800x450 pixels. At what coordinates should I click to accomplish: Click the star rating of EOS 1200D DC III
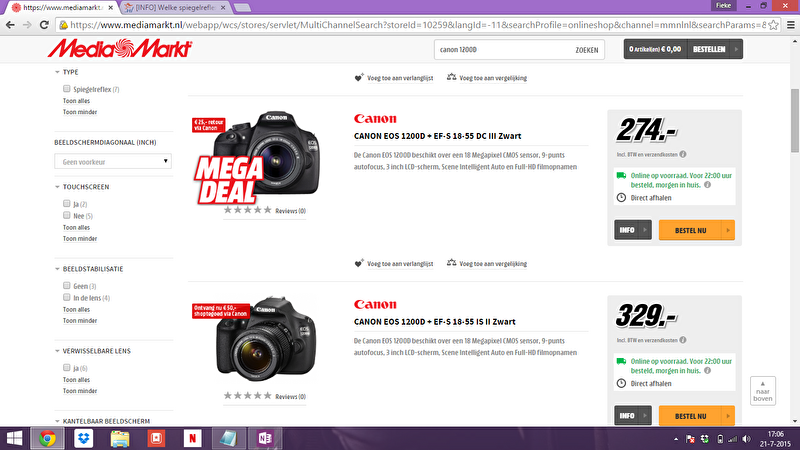point(247,210)
